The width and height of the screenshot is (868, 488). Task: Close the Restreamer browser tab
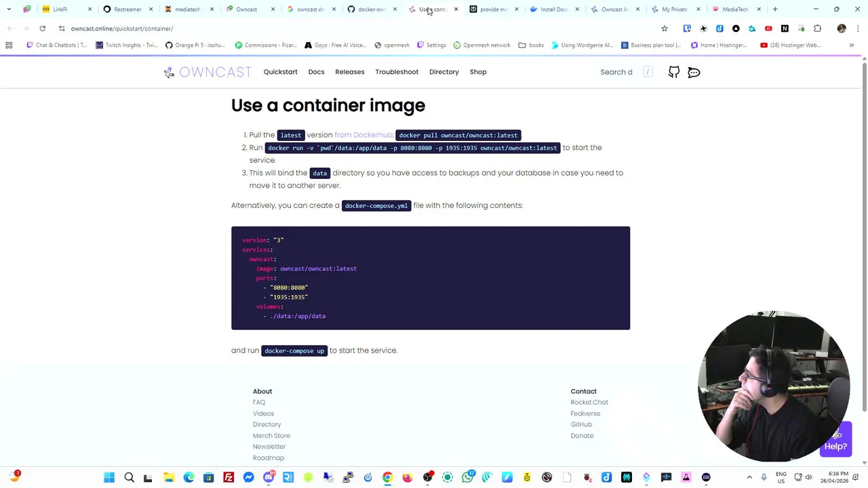[x=151, y=9]
